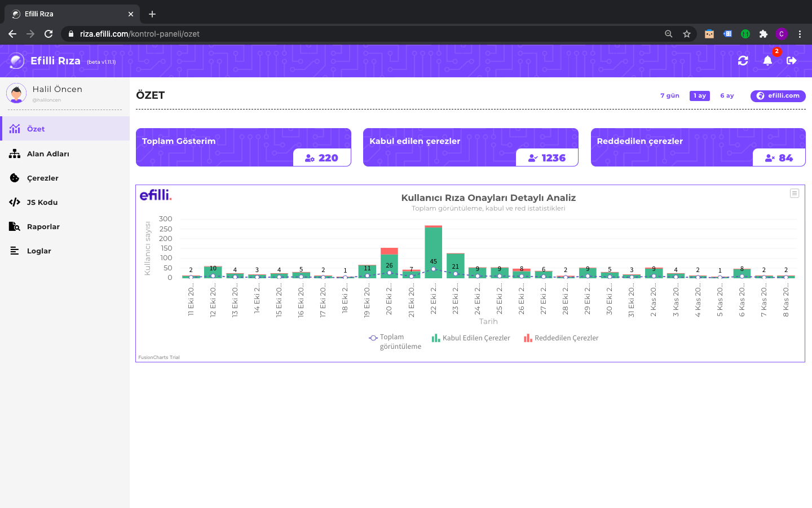Viewport: 812px width, 508px height.
Task: Open the Çerezler sidebar menu item
Action: [42, 178]
